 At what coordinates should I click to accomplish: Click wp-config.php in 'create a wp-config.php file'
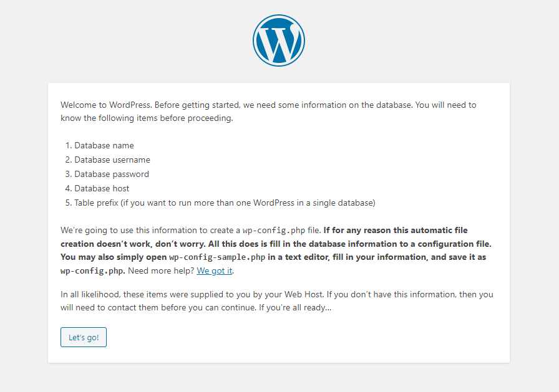(274, 231)
